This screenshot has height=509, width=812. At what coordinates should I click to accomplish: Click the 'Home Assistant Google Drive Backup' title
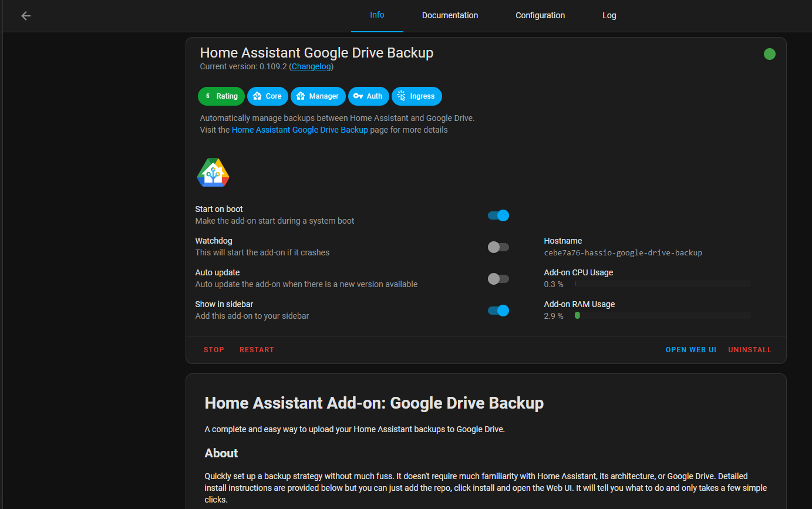coord(316,52)
